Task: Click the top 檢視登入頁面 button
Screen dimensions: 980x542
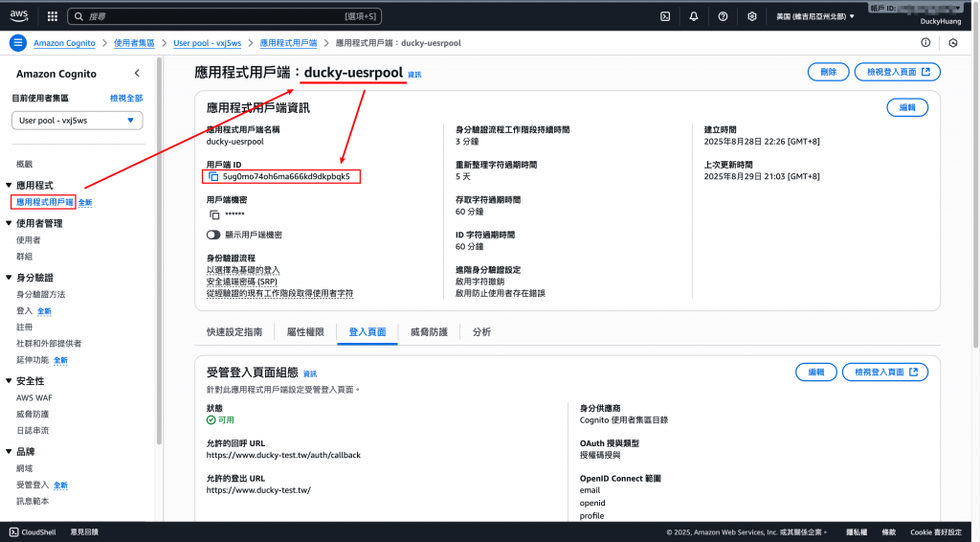Action: pos(898,72)
